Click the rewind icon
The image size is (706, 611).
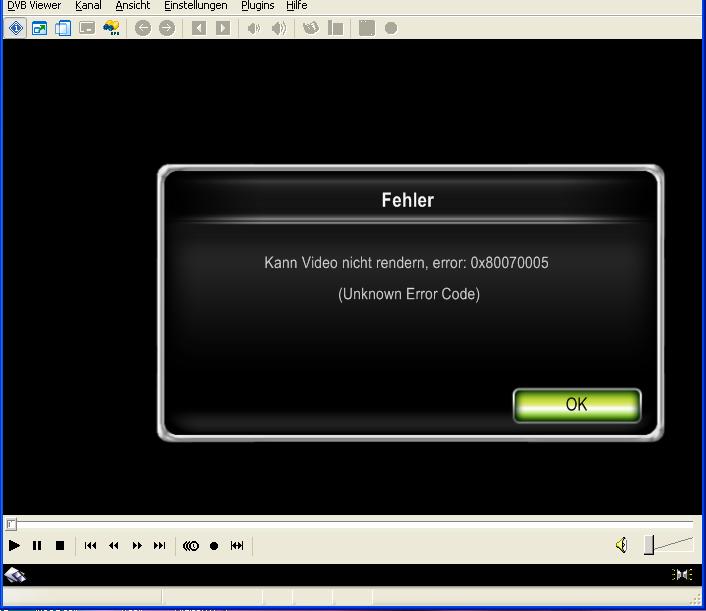114,546
